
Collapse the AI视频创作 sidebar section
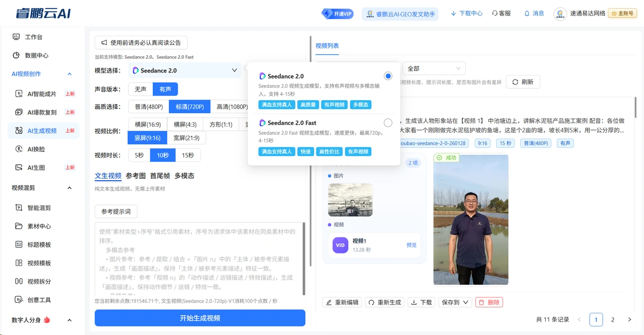[x=69, y=74]
